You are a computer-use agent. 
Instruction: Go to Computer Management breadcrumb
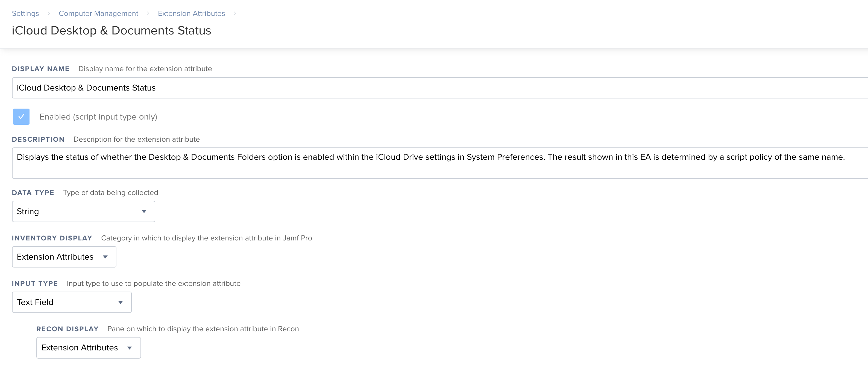[x=98, y=13]
